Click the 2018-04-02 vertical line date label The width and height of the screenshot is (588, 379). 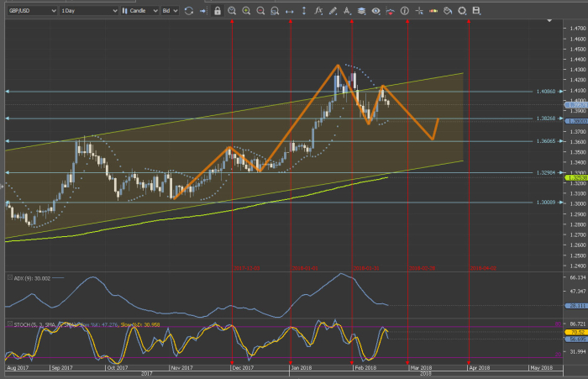483,268
